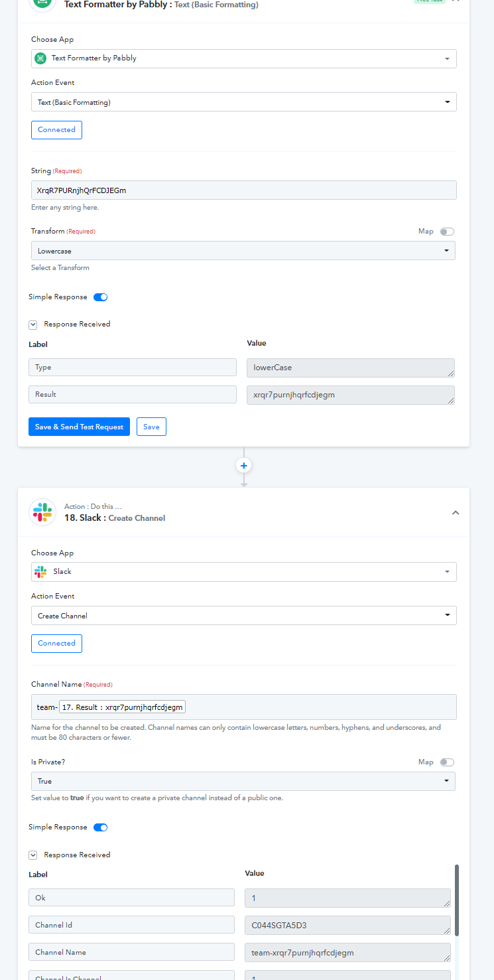Click Save & Send Test Request button

pyautogui.click(x=79, y=427)
